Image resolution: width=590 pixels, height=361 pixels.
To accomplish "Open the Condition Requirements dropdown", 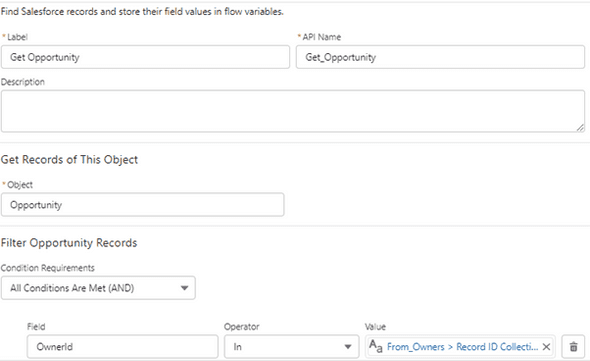I will click(98, 288).
